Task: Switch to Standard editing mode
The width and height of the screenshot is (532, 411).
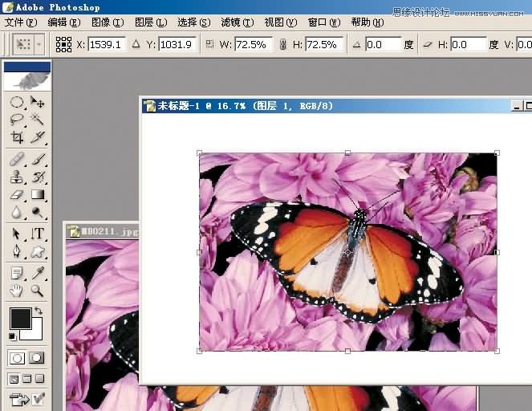Action: [17, 358]
